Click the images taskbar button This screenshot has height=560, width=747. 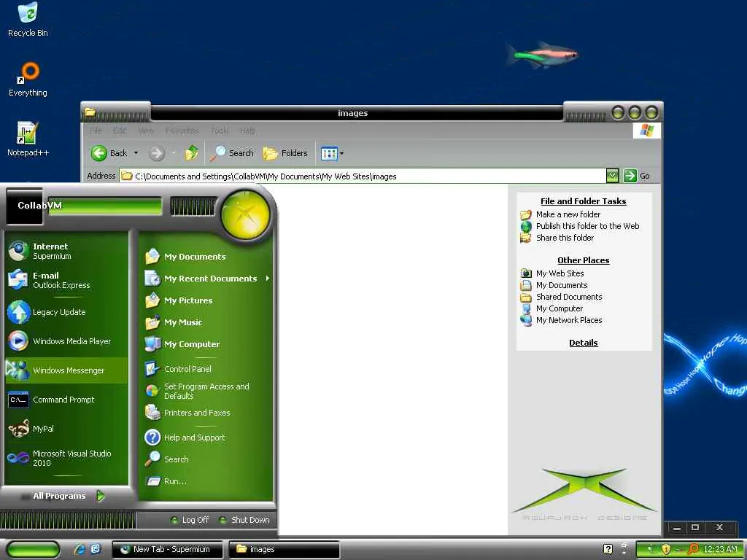coord(284,549)
